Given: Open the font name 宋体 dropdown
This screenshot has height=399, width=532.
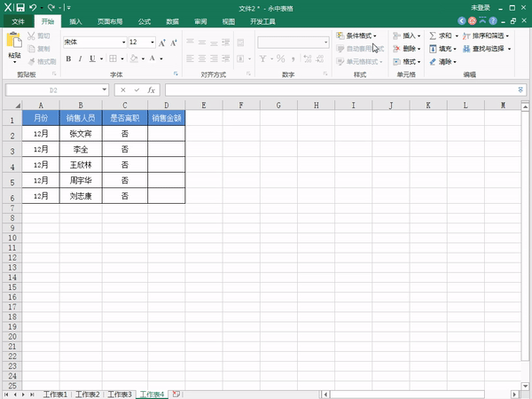Looking at the screenshot, I should 124,43.
